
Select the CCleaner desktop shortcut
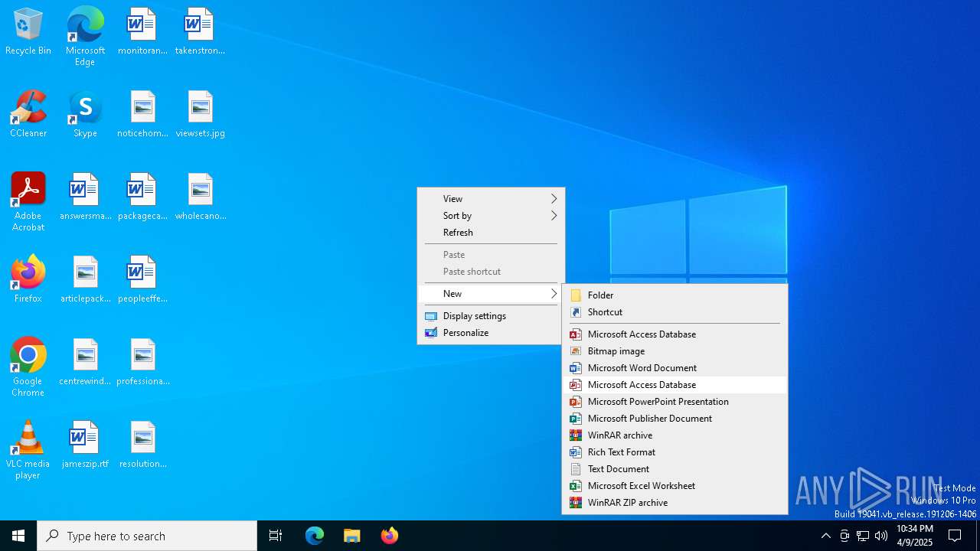(x=28, y=115)
